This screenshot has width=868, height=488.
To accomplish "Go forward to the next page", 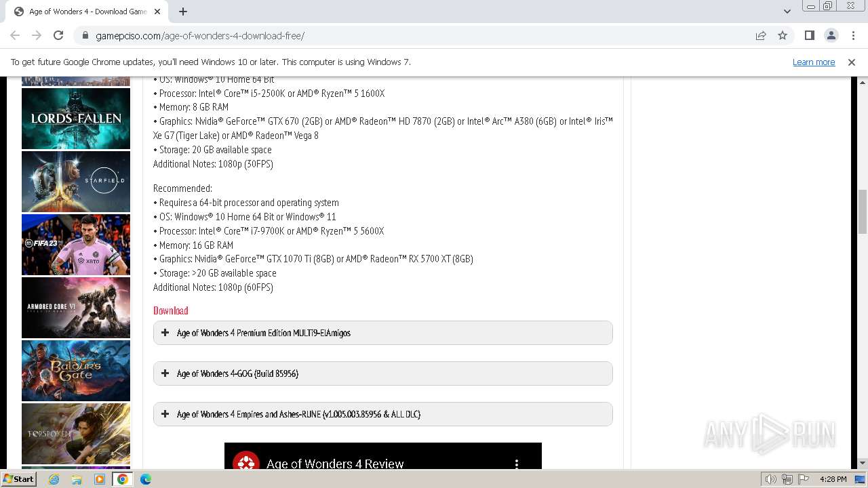I will point(37,35).
